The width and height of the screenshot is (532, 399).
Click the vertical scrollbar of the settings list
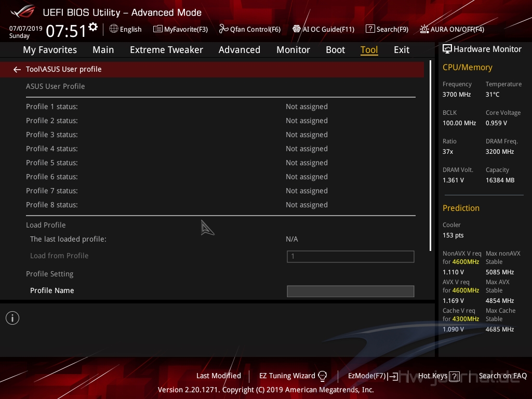[431, 156]
